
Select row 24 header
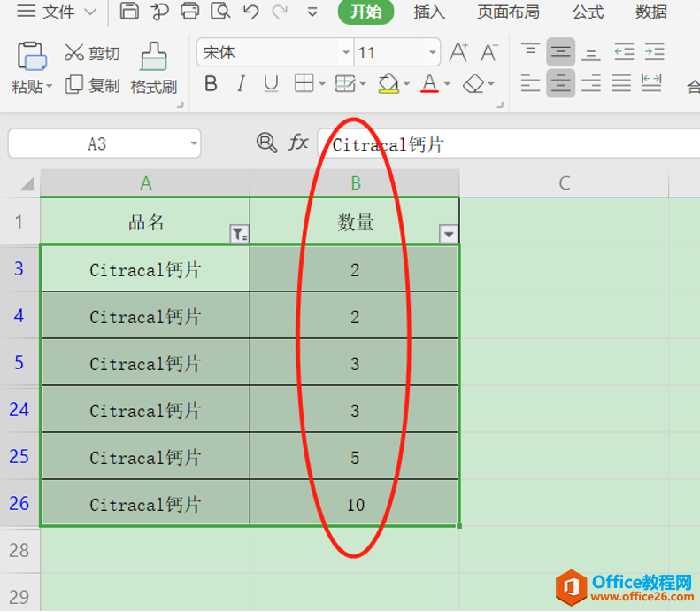tap(19, 409)
